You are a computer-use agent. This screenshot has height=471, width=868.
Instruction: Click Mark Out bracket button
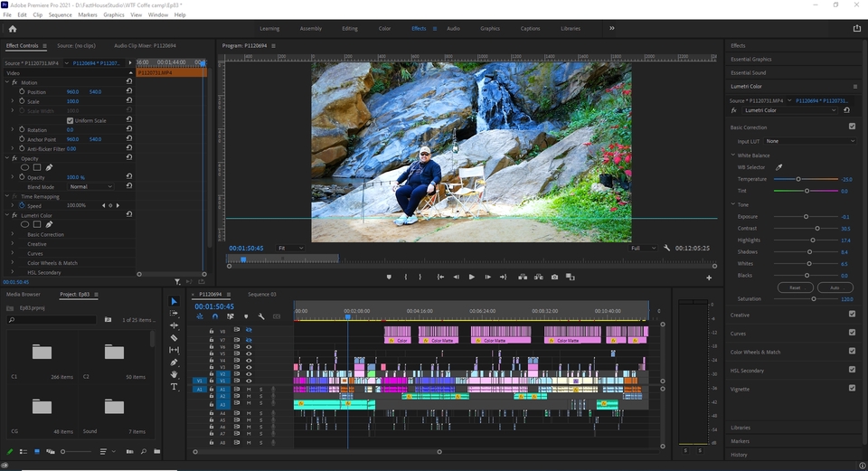pos(420,277)
